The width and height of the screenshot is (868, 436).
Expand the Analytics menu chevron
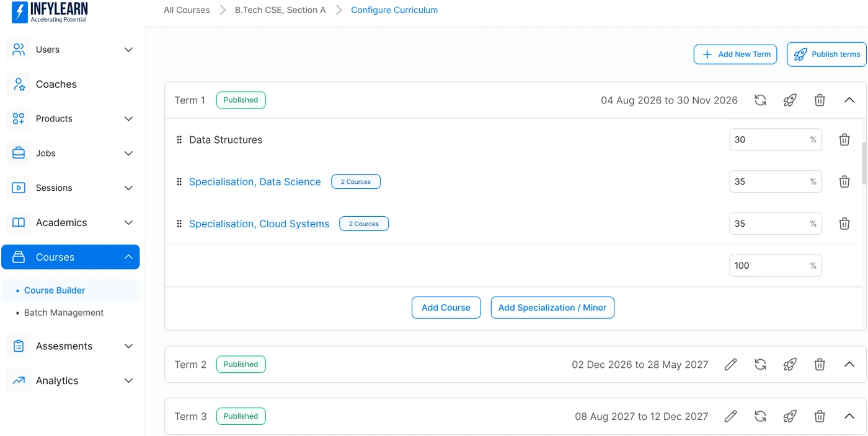tap(128, 381)
